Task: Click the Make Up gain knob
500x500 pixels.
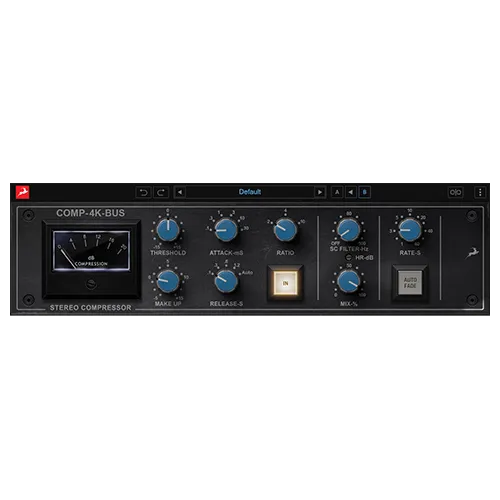Action: pos(168,281)
